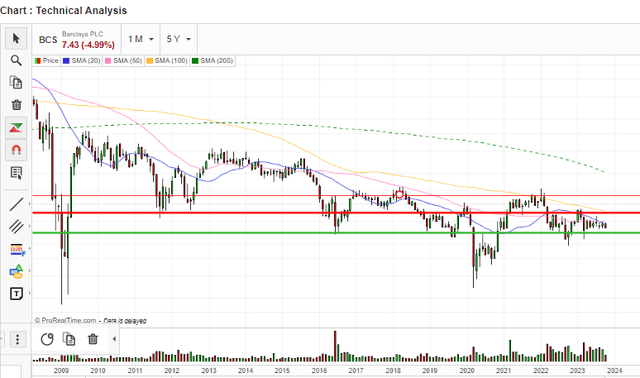The width and height of the screenshot is (640, 378).
Task: Click the 2024 label on time axis
Action: point(614,371)
